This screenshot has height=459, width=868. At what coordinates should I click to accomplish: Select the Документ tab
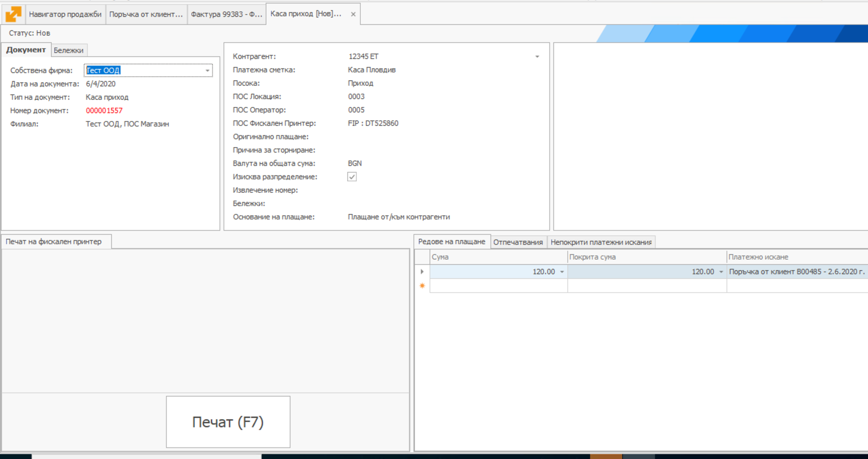click(x=26, y=50)
